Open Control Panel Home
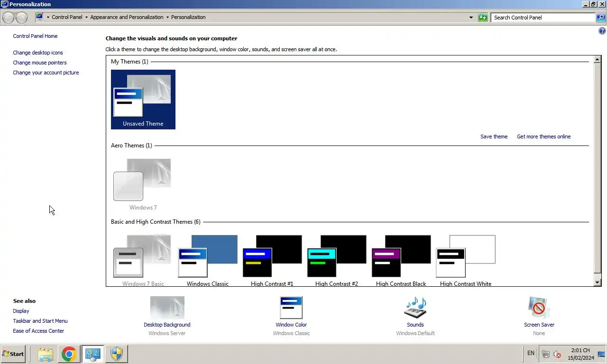The width and height of the screenshot is (607, 364). [35, 36]
